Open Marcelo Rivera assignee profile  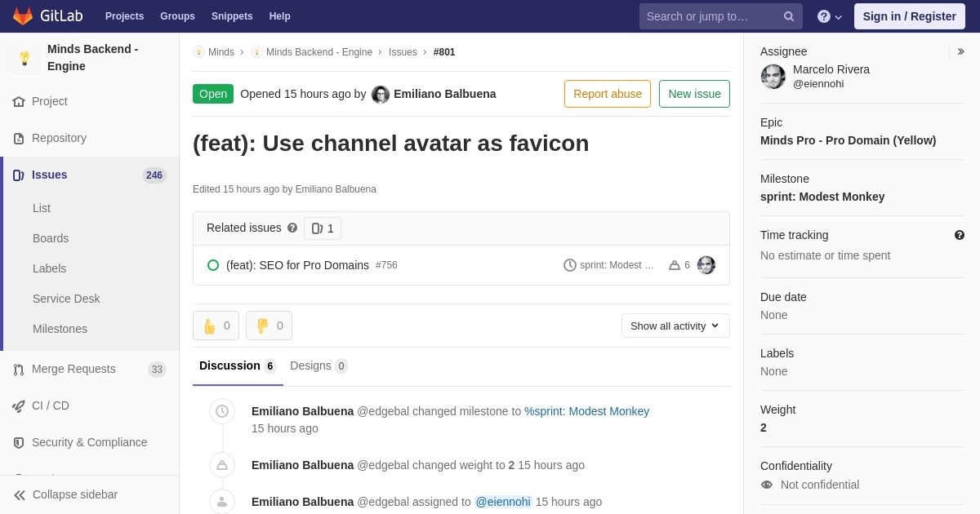click(831, 69)
